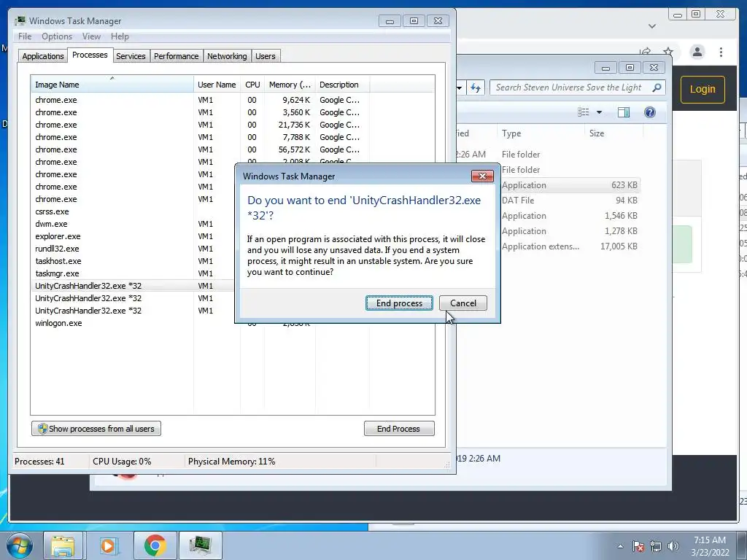Sort Explorer files by Size column
The width and height of the screenshot is (747, 560).
(x=614, y=133)
